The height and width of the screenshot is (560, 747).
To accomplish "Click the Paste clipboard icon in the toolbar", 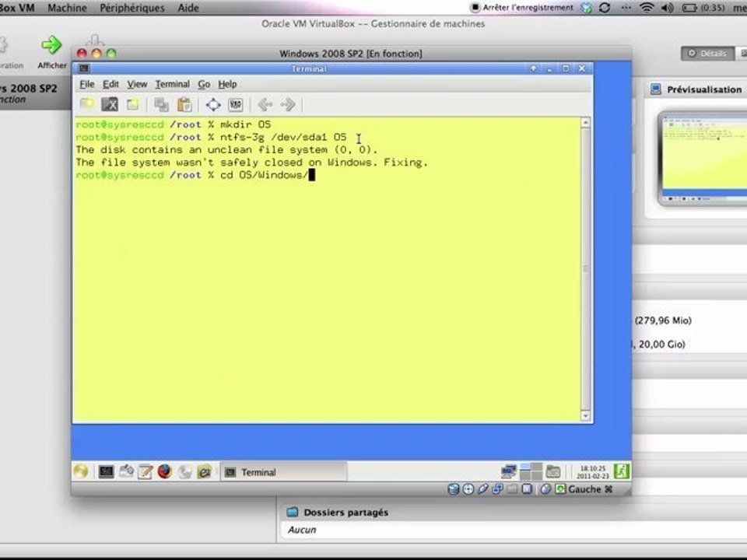I will click(x=184, y=104).
